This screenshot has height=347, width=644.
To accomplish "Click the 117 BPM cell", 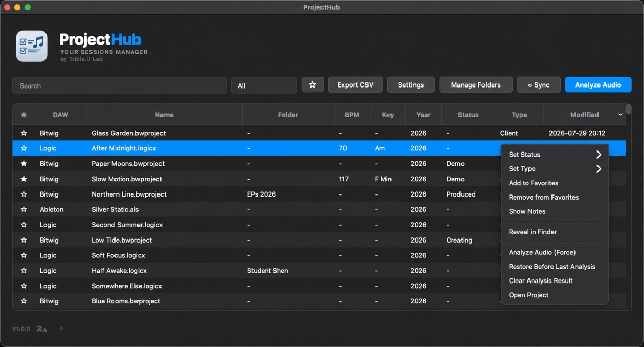I will click(344, 179).
